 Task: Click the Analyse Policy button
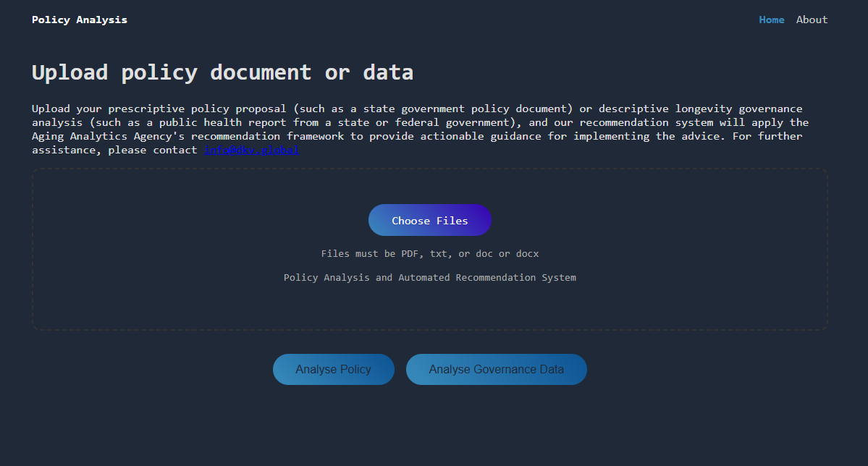(x=333, y=369)
